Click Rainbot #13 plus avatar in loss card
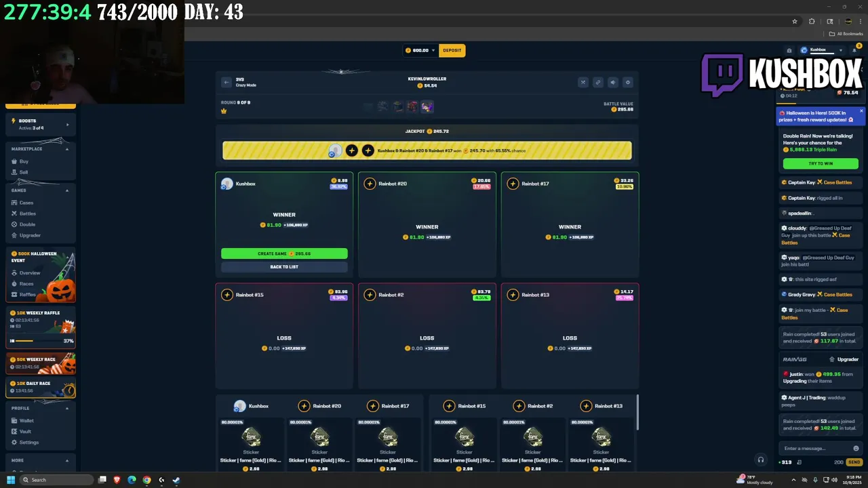Image resolution: width=868 pixels, height=488 pixels. 513,295
